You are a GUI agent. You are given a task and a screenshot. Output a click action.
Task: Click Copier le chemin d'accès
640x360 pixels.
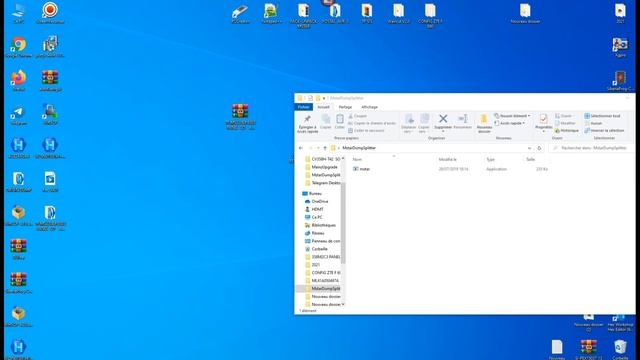pos(372,123)
